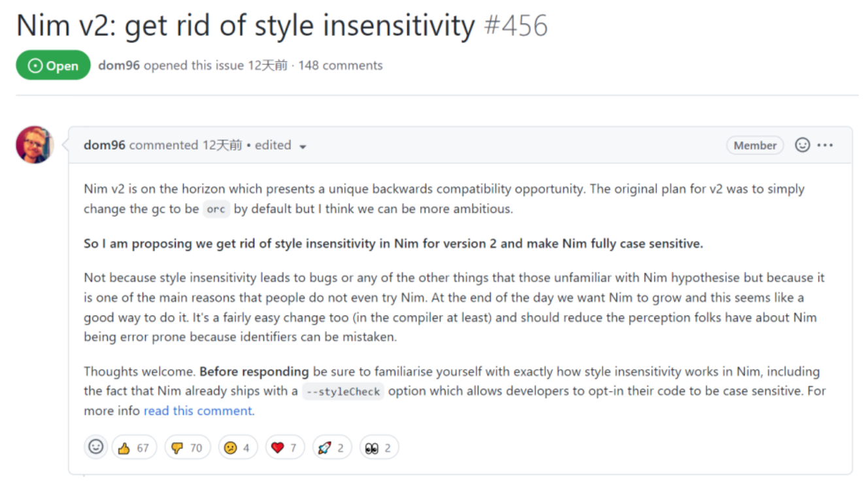Click dom96's avatar picture
Image resolution: width=868 pixels, height=486 pixels.
(x=34, y=144)
